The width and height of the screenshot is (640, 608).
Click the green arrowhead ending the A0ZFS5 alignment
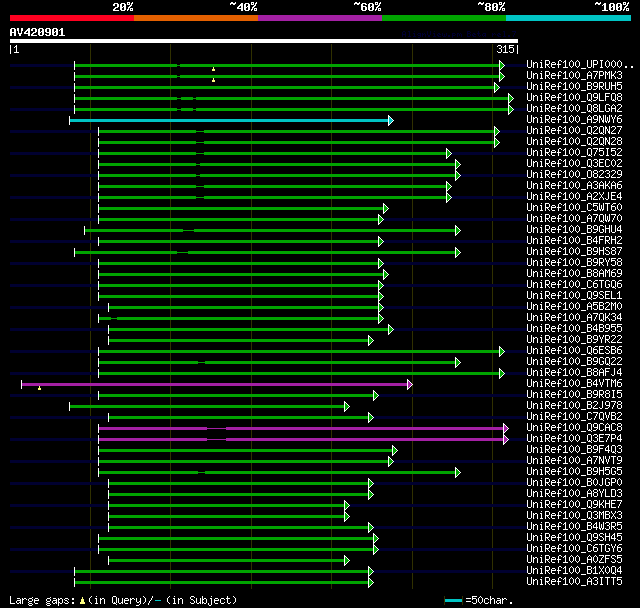tap(347, 561)
